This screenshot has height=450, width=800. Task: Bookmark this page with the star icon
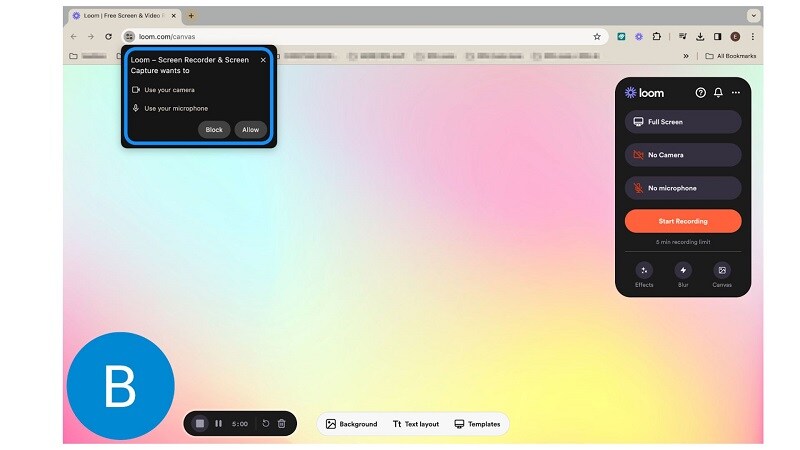click(x=597, y=37)
